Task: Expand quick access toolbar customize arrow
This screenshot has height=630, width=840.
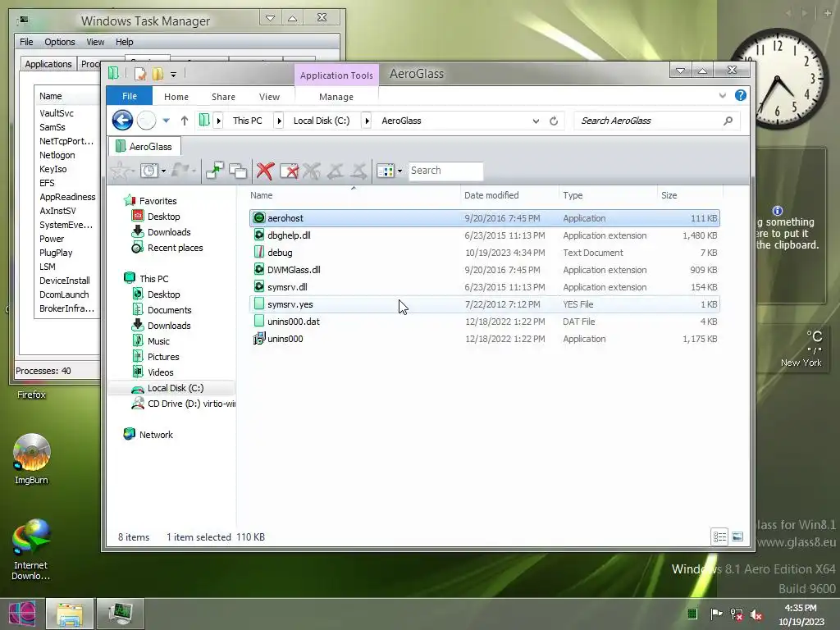Action: point(174,75)
